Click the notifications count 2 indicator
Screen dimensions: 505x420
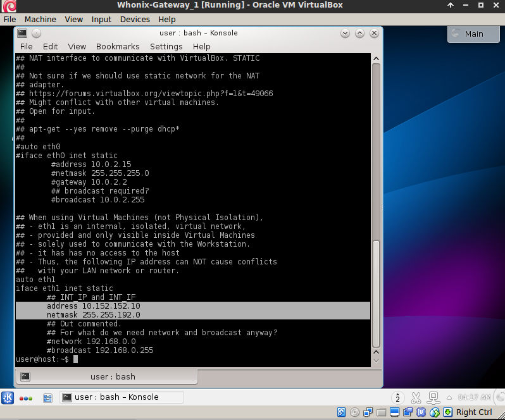[398, 398]
